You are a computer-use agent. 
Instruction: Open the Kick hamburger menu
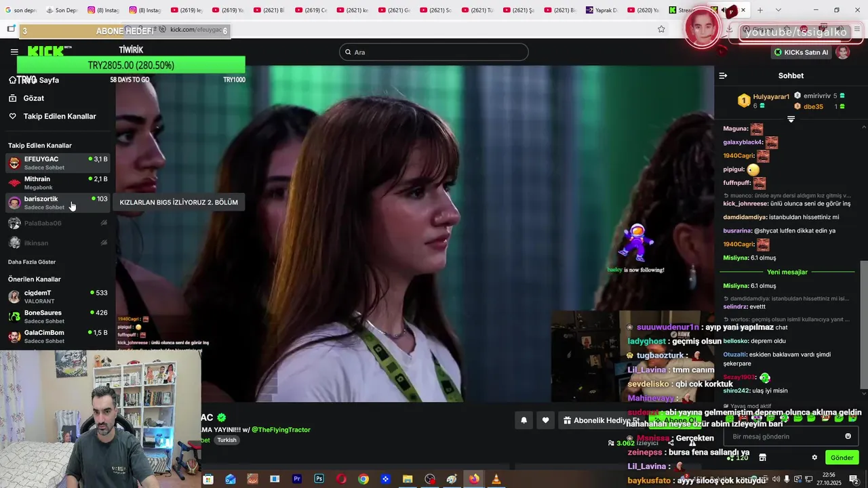14,52
